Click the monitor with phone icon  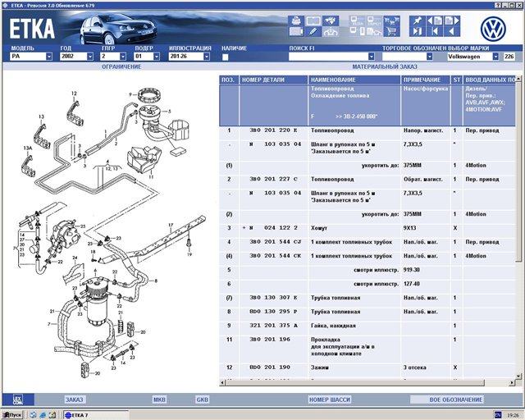point(358,32)
